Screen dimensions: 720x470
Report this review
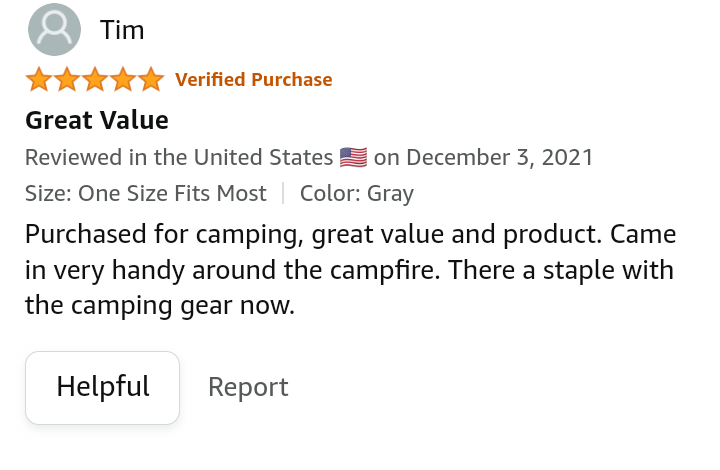tap(248, 387)
